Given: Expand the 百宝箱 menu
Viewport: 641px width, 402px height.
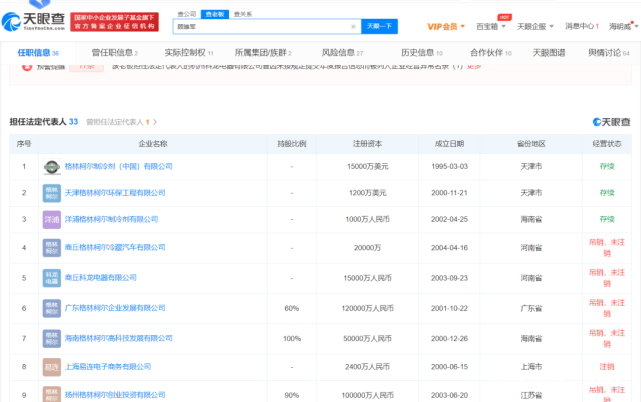Looking at the screenshot, I should pos(491,26).
